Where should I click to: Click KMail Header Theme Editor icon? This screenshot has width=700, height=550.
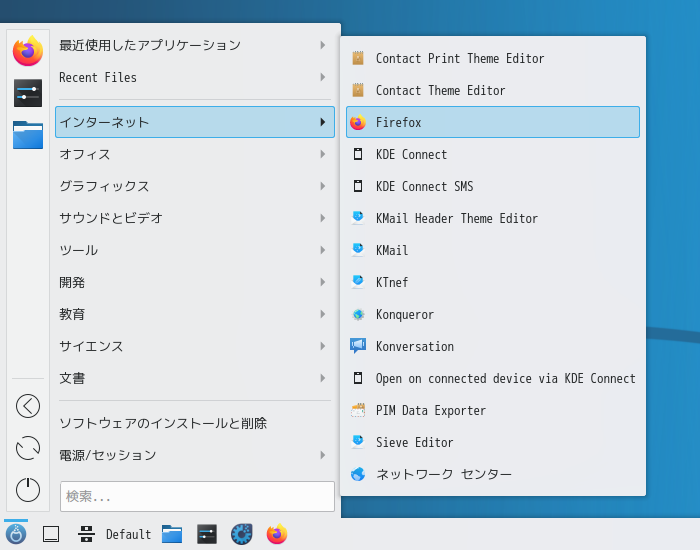coord(358,218)
